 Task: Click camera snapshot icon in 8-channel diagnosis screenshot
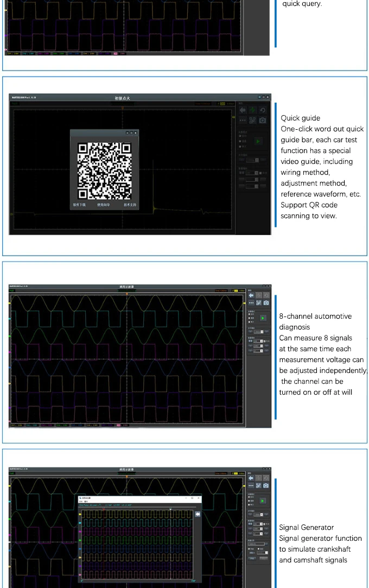(x=266, y=302)
